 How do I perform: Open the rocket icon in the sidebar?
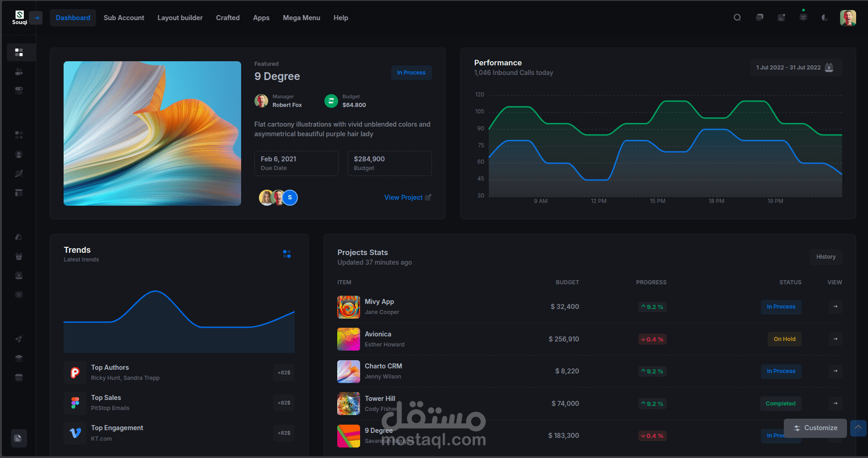[19, 339]
